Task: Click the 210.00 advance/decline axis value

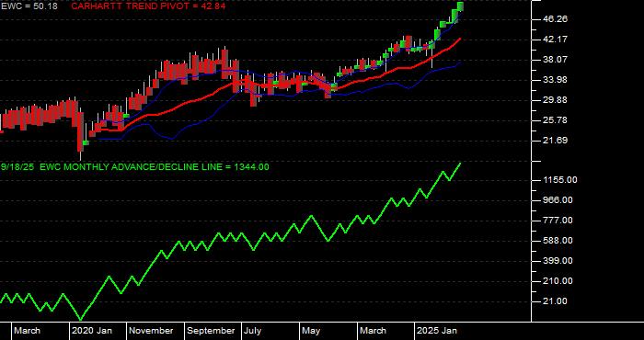Action: click(x=557, y=281)
